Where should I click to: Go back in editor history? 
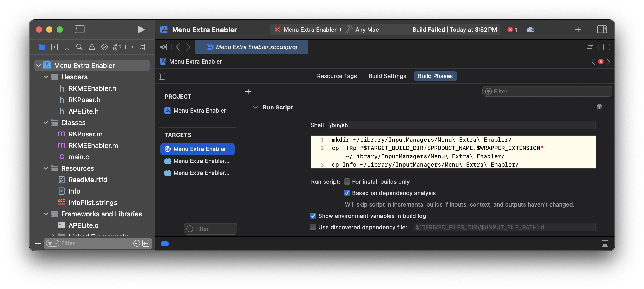click(x=178, y=47)
